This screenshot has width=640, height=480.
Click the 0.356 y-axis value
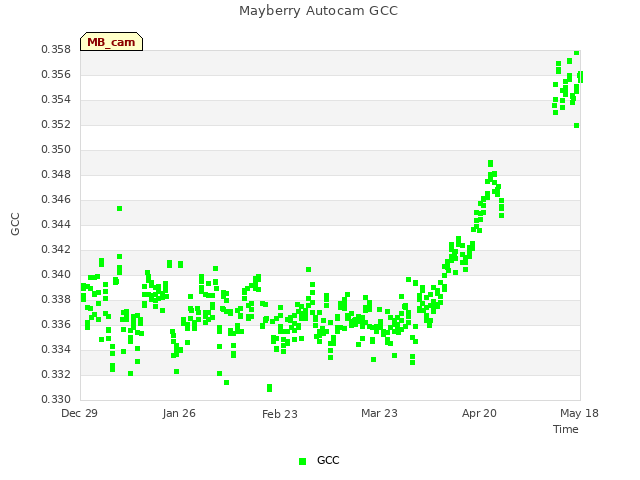[56, 75]
